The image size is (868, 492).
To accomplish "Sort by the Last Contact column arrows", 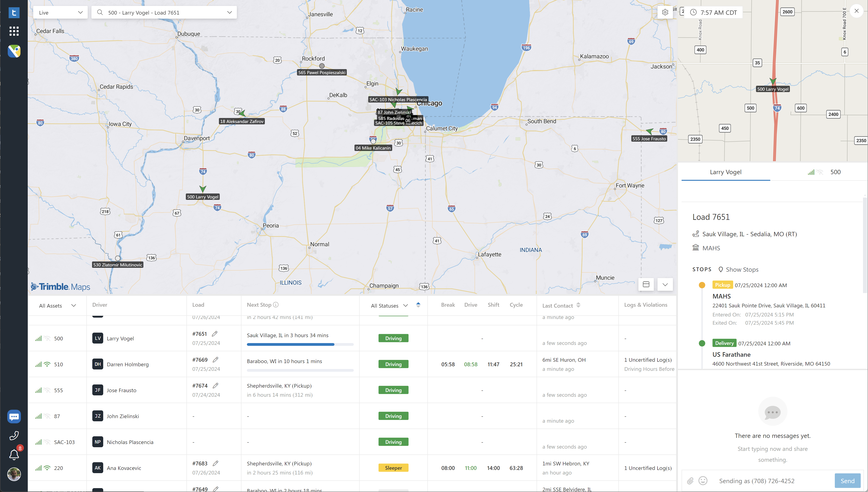I will (x=578, y=306).
